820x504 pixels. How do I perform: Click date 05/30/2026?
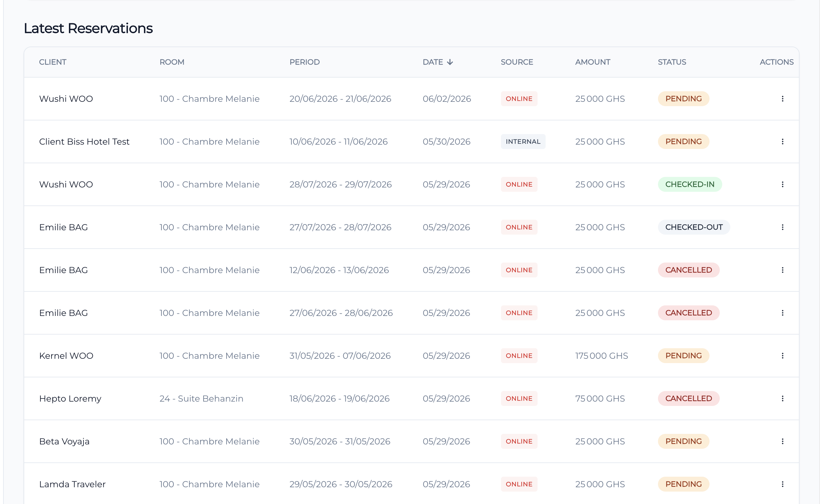446,142
